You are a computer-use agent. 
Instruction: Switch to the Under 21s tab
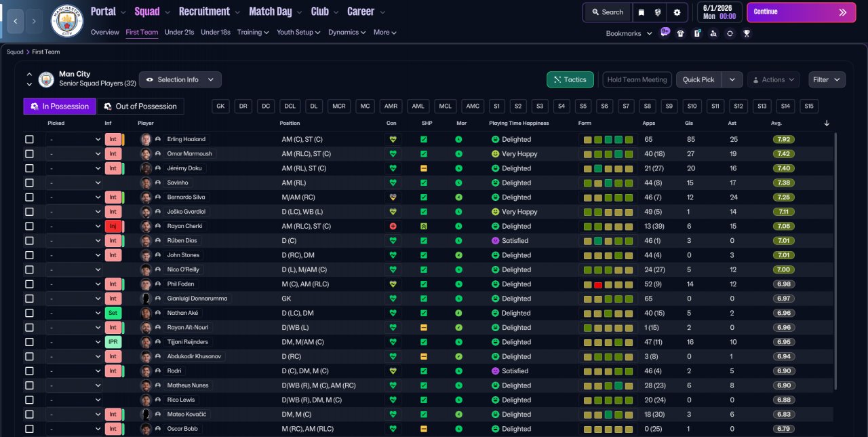pyautogui.click(x=179, y=32)
